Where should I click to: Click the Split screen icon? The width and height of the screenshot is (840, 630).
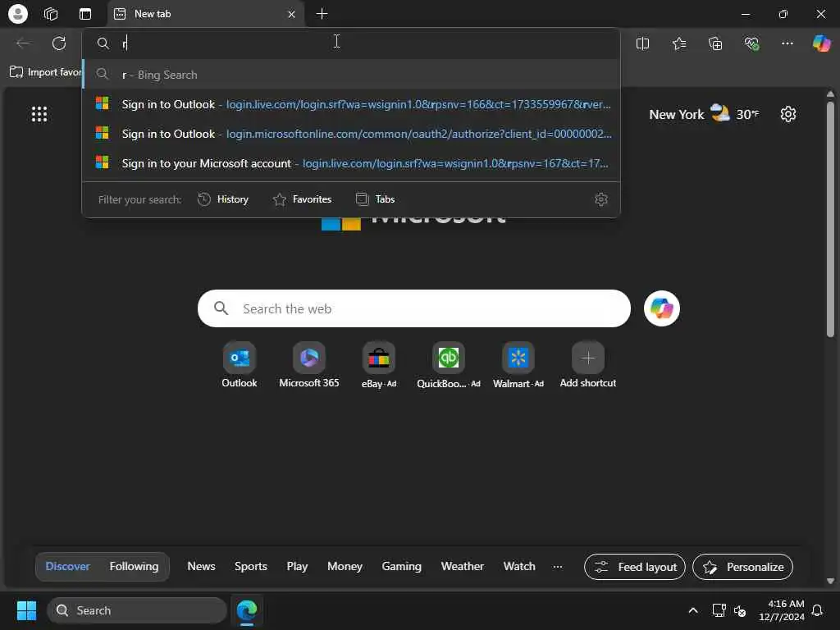point(642,43)
